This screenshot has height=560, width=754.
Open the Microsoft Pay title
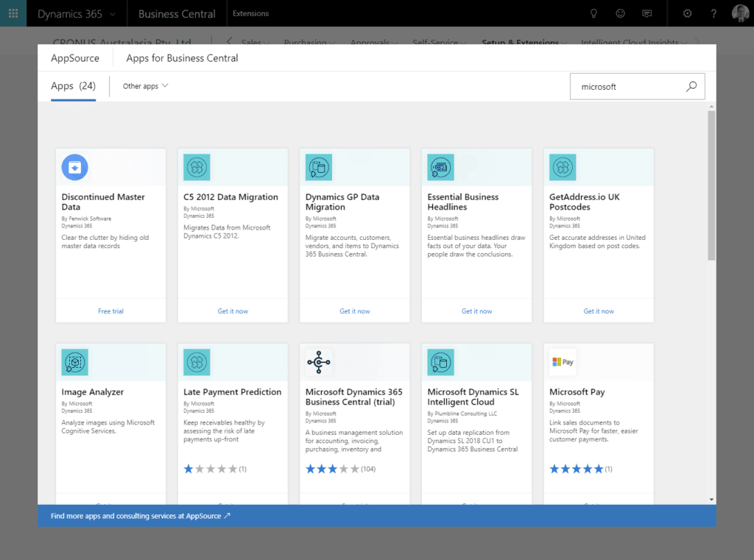(577, 391)
